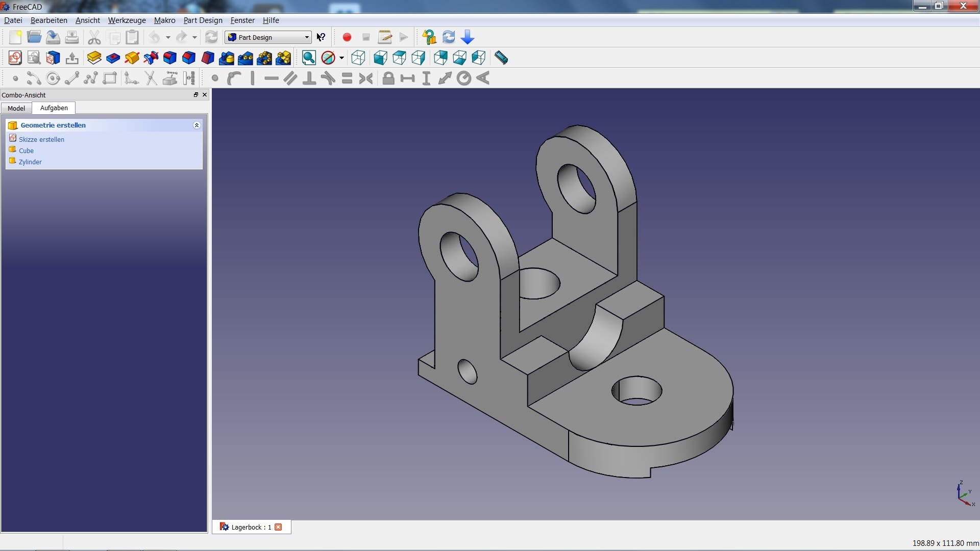
Task: Switch to the Model tab
Action: point(16,108)
